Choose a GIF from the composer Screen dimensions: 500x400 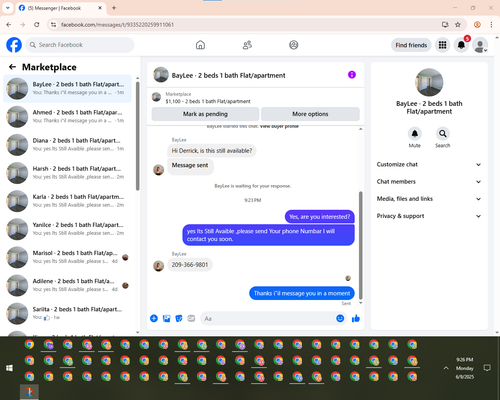click(x=191, y=318)
